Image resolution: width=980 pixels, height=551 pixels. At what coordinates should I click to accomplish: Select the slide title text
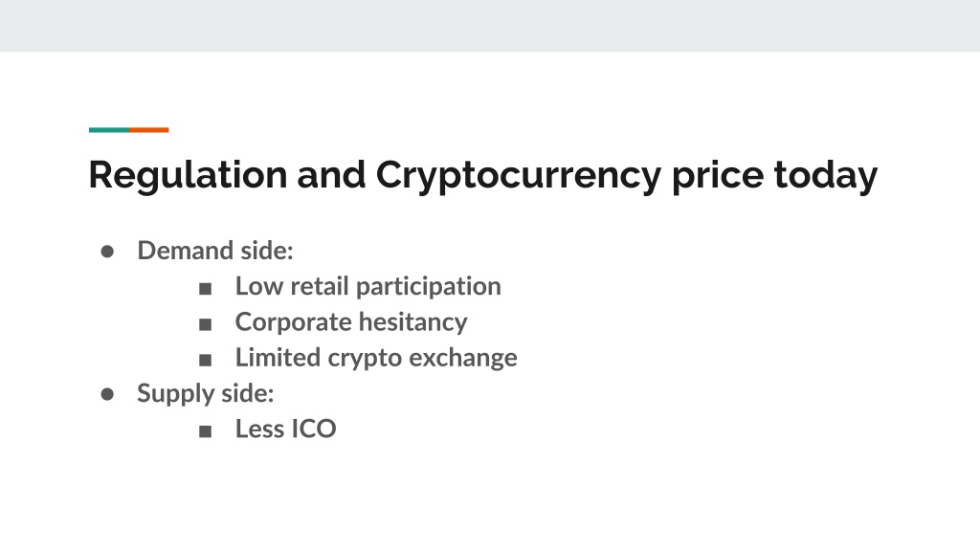(x=483, y=175)
